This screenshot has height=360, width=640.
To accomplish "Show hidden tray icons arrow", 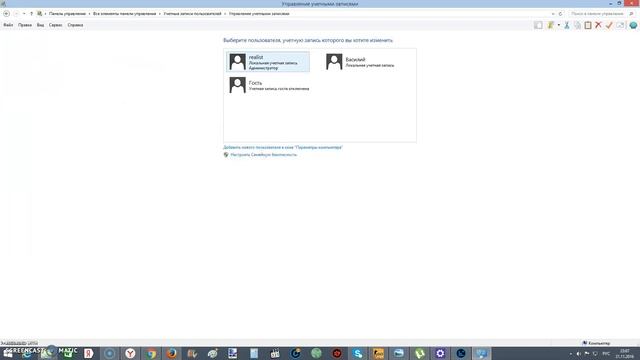I will (x=571, y=353).
